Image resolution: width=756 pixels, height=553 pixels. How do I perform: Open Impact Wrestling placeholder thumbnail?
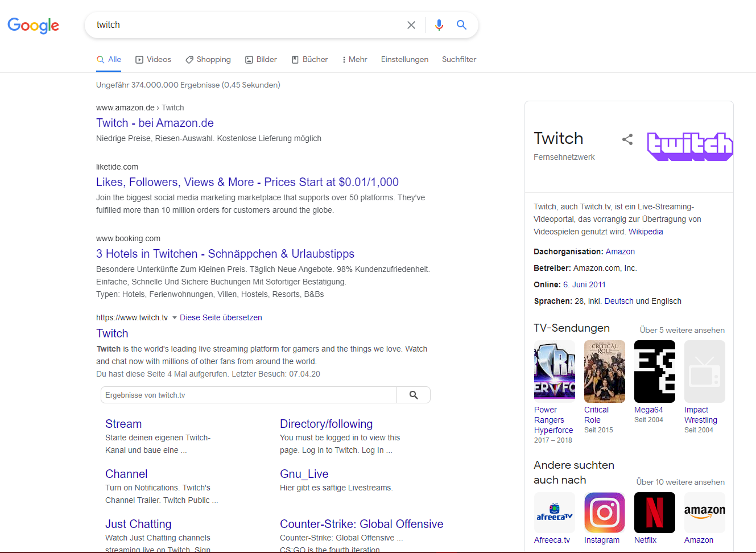[705, 372]
